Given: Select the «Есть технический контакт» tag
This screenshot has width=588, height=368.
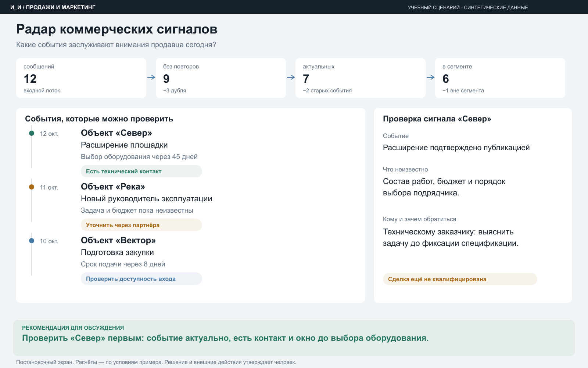Looking at the screenshot, I should coord(141,171).
